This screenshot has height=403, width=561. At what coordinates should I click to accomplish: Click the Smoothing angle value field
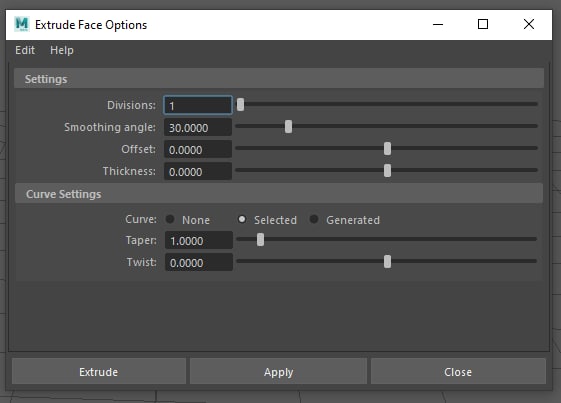tap(198, 127)
